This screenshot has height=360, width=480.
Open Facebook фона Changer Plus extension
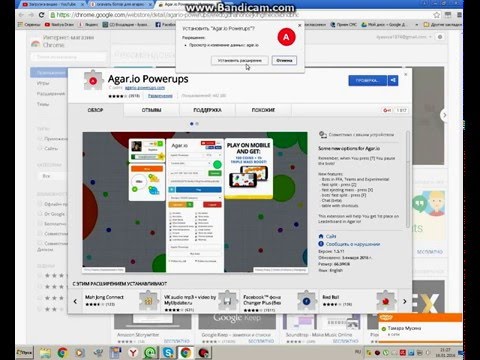280,302
